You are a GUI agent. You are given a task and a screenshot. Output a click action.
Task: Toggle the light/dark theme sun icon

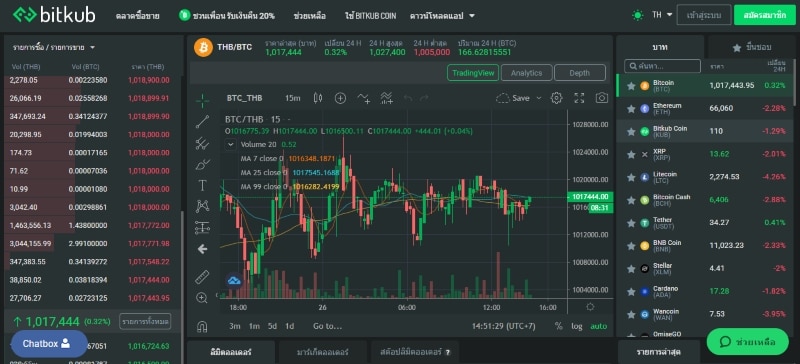(x=637, y=15)
